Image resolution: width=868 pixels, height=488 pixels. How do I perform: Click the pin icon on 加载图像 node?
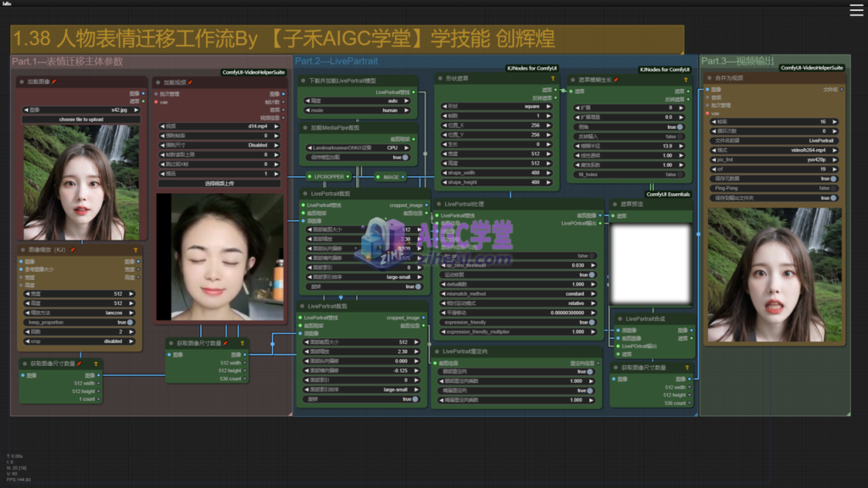pyautogui.click(x=53, y=82)
